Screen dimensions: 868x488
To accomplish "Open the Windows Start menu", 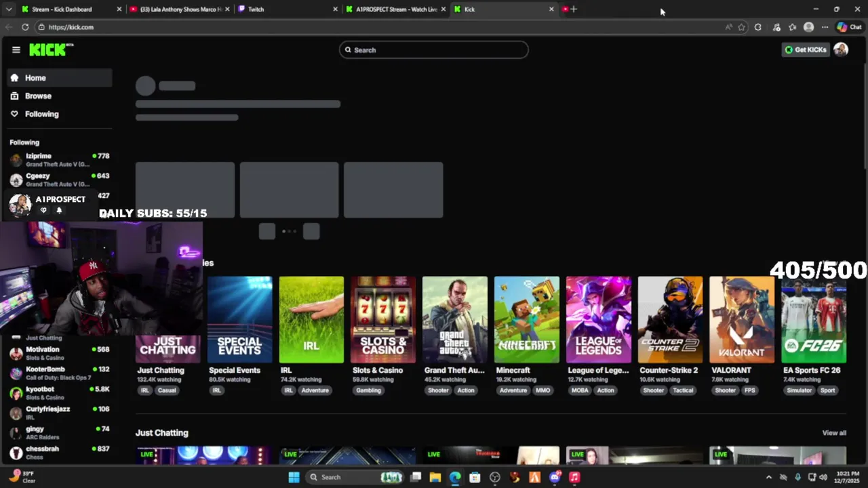I will point(294,477).
